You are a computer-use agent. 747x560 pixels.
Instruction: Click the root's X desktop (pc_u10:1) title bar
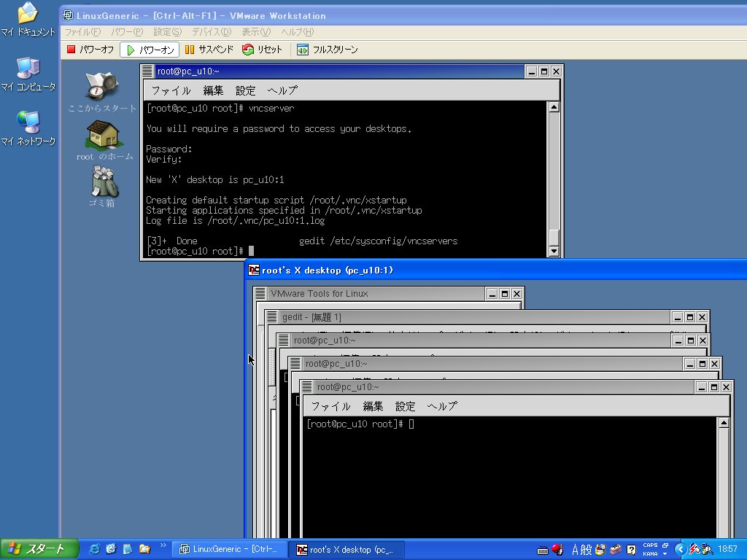495,270
